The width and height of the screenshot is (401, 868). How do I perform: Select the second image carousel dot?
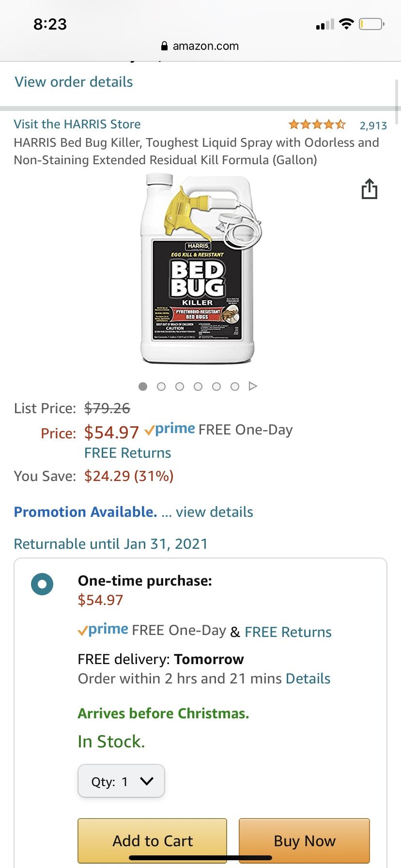(161, 387)
